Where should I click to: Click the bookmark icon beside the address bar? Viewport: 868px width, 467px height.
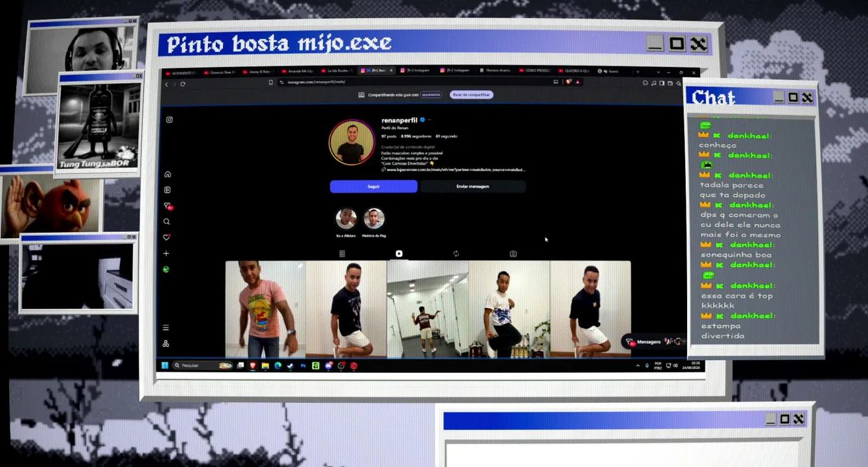(x=271, y=82)
